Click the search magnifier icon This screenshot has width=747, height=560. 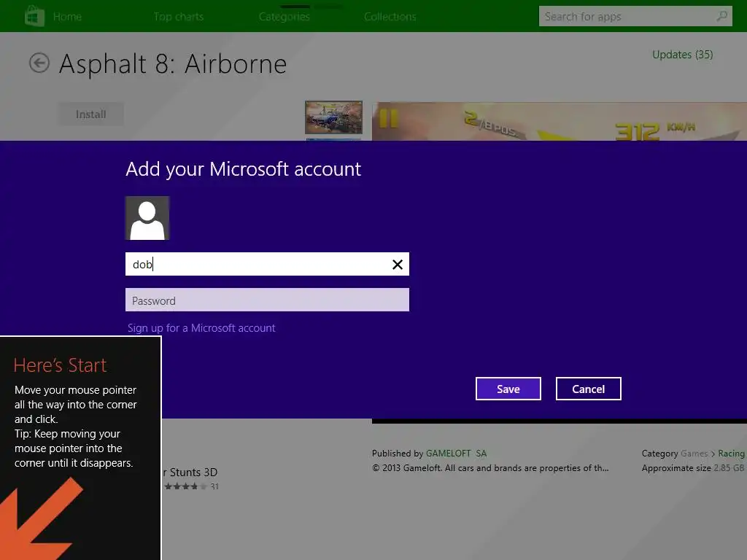click(x=721, y=16)
